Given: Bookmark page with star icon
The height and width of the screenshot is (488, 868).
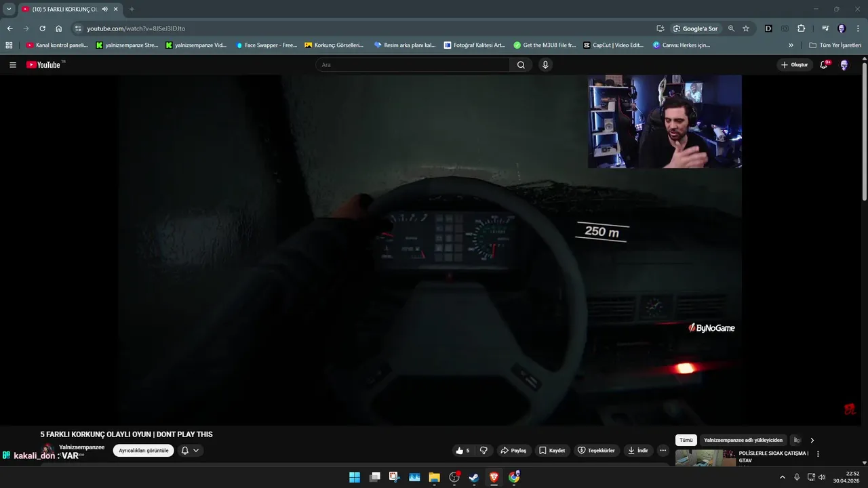Looking at the screenshot, I should point(746,28).
